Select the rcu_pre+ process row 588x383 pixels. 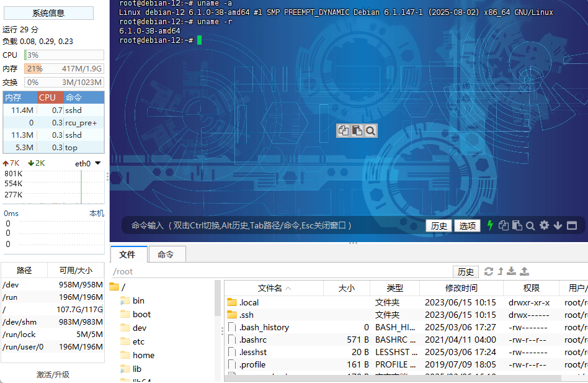tap(53, 123)
